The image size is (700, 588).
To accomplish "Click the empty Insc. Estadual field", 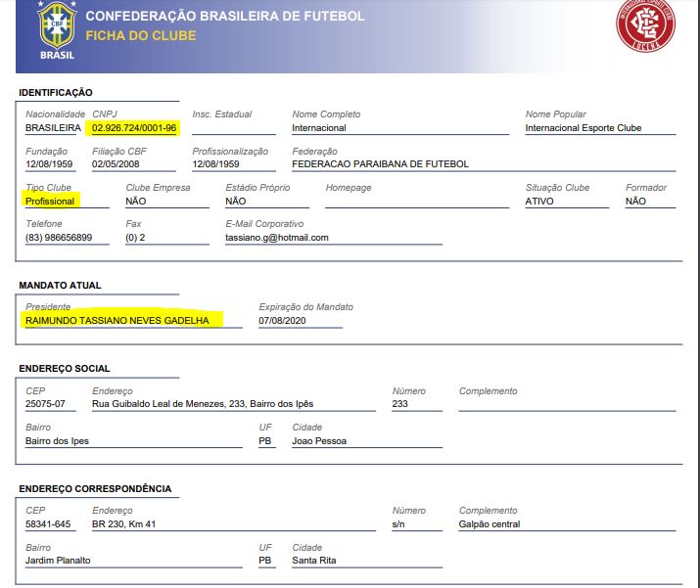I will click(x=234, y=128).
